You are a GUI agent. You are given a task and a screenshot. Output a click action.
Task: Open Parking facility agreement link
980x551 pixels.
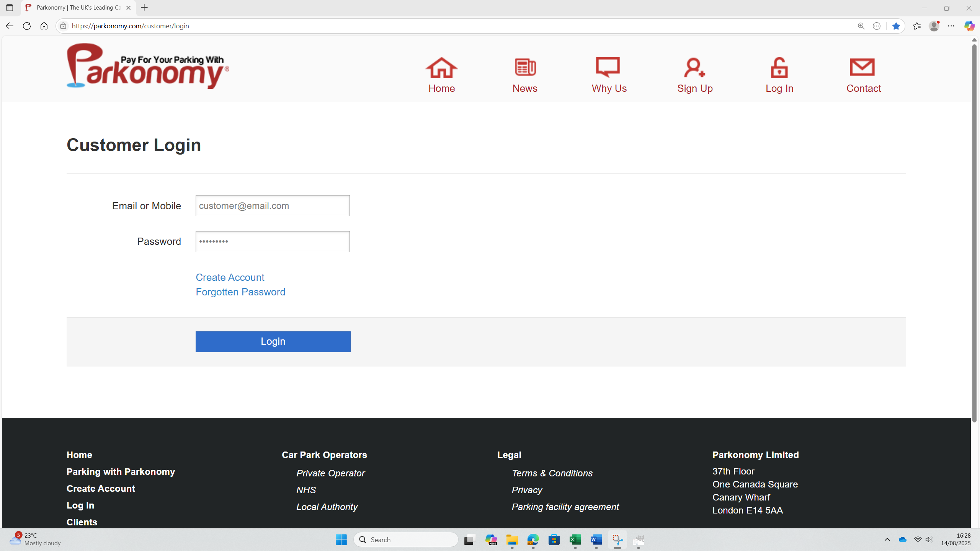(565, 507)
